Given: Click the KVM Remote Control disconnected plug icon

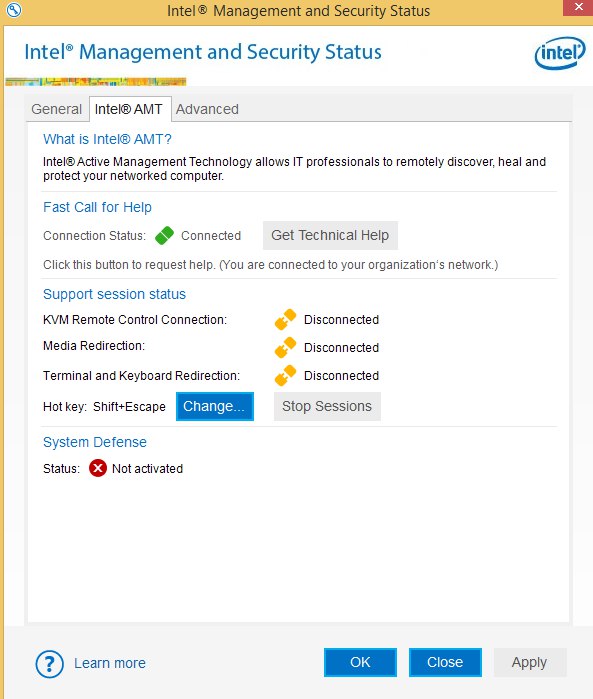Looking at the screenshot, I should click(x=285, y=320).
